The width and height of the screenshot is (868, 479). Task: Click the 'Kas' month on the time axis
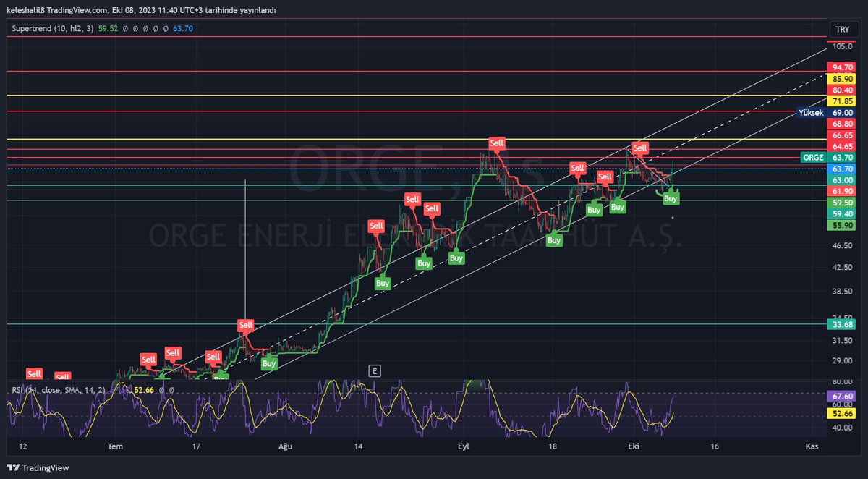coord(812,447)
